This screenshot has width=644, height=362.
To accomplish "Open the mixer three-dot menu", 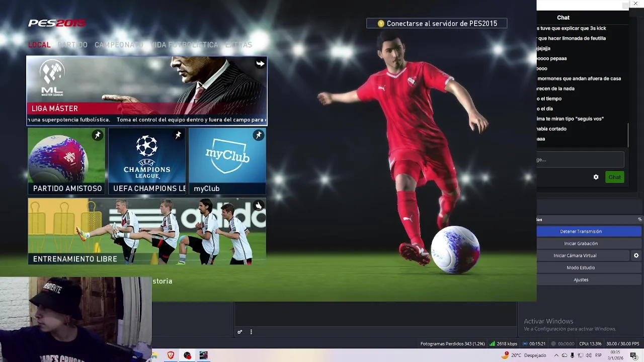I will point(251,332).
